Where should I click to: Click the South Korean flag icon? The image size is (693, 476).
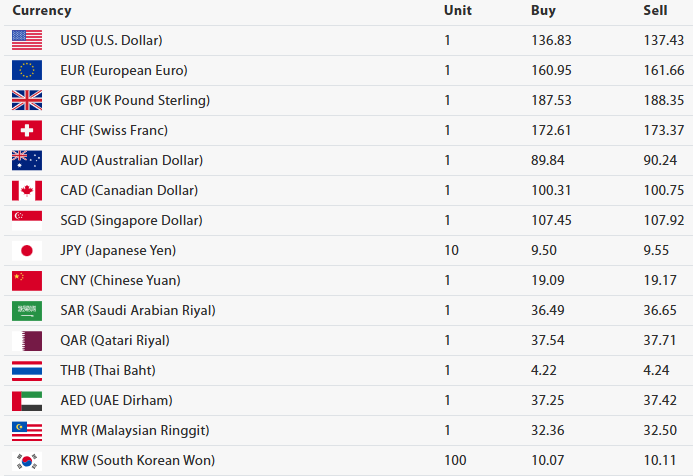(27, 461)
